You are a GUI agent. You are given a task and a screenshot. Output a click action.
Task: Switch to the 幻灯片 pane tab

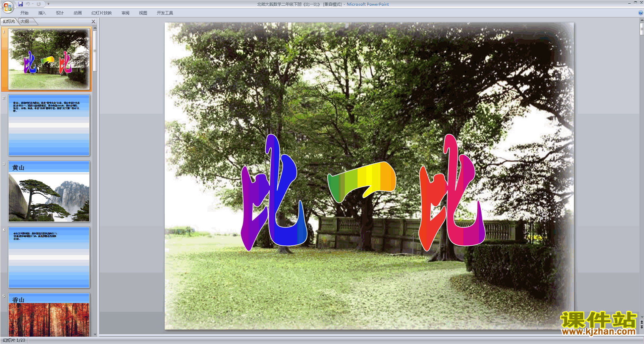tap(9, 21)
